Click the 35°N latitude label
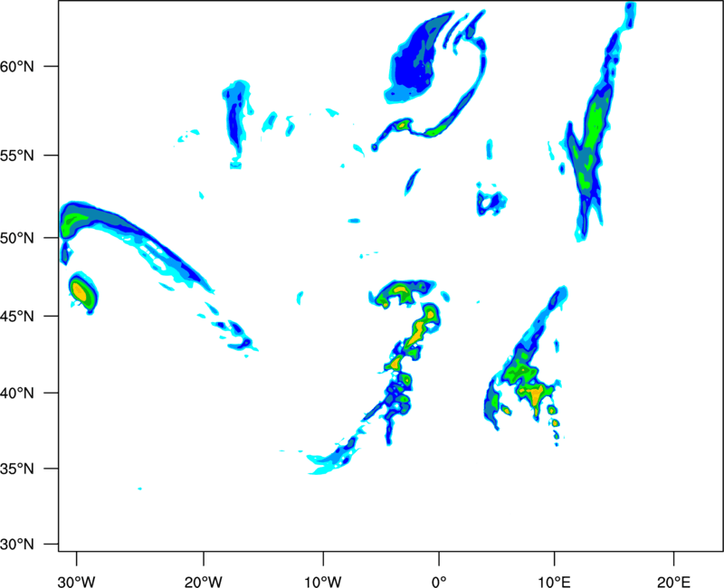The image size is (724, 588). pos(17,469)
